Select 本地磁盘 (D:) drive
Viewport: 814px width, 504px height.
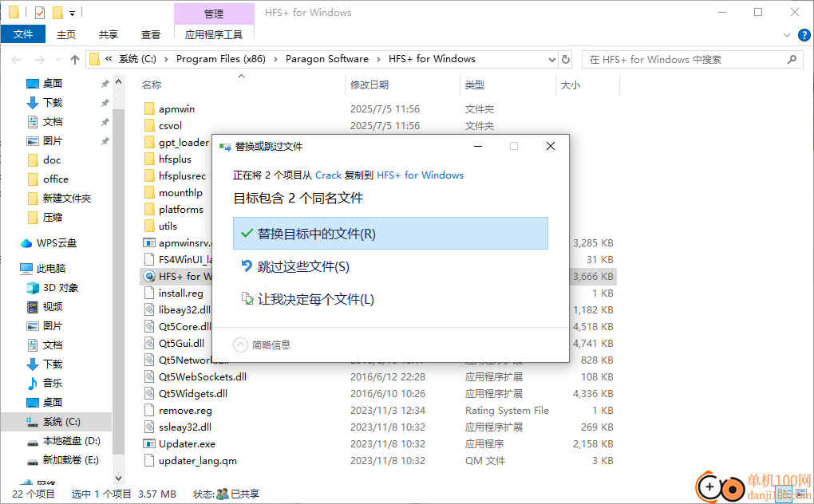[x=71, y=441]
